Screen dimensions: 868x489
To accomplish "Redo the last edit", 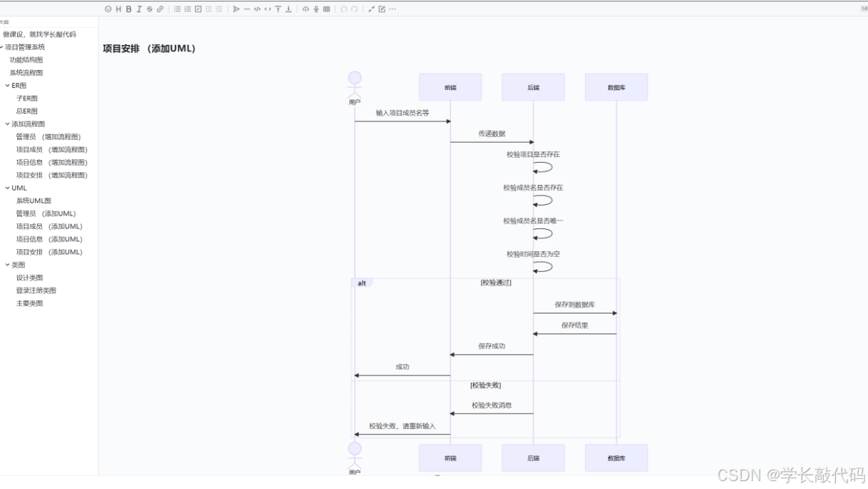I will pos(354,9).
